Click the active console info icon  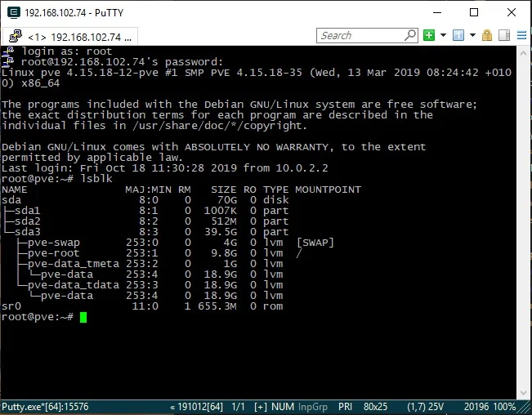coord(458,35)
